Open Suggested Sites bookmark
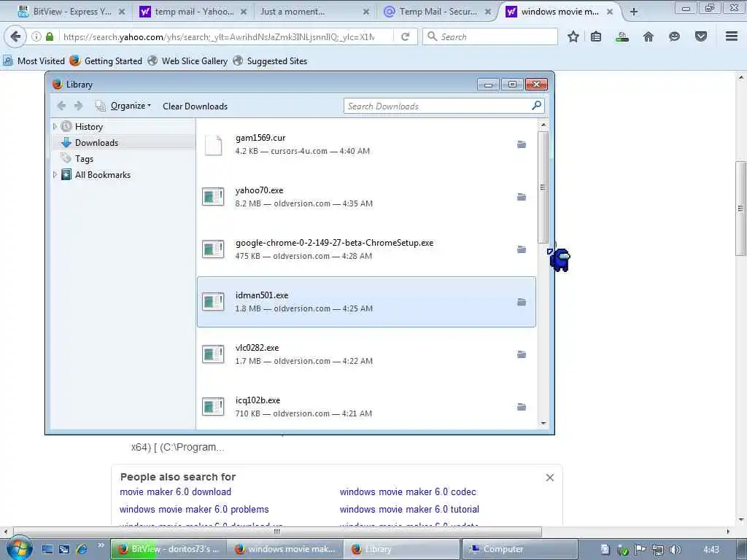Viewport: 747px width, 560px height. pos(270,61)
